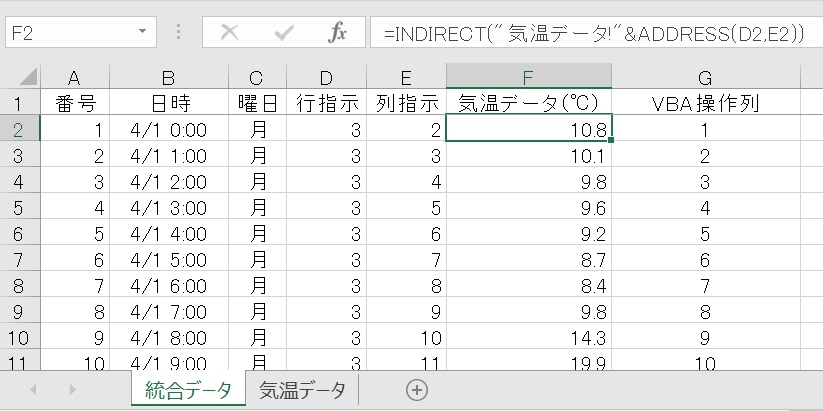The width and height of the screenshot is (823, 411).
Task: Select column F header
Action: point(529,77)
